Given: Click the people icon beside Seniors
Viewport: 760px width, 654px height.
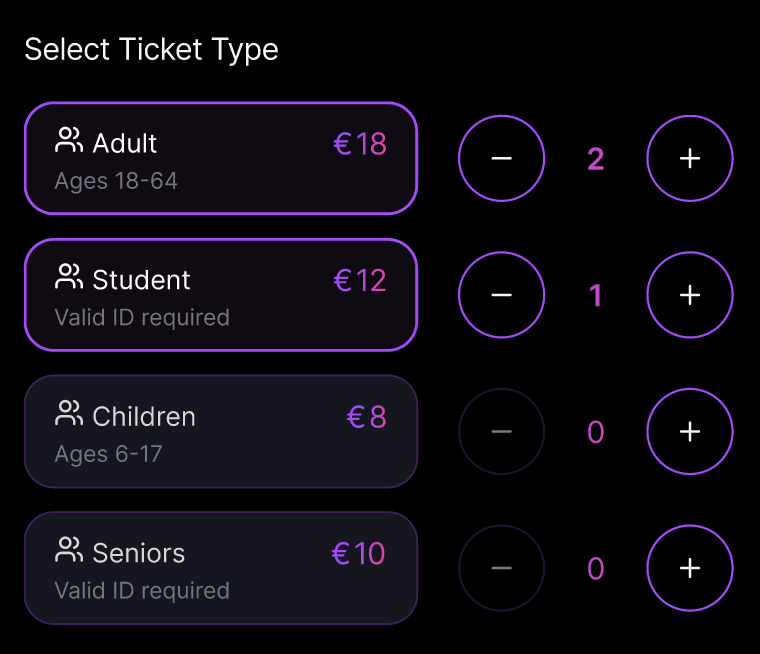Looking at the screenshot, I should (x=69, y=550).
